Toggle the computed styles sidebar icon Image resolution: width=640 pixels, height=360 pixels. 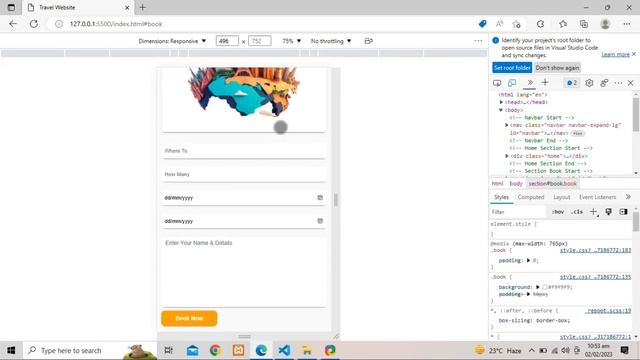(623, 212)
